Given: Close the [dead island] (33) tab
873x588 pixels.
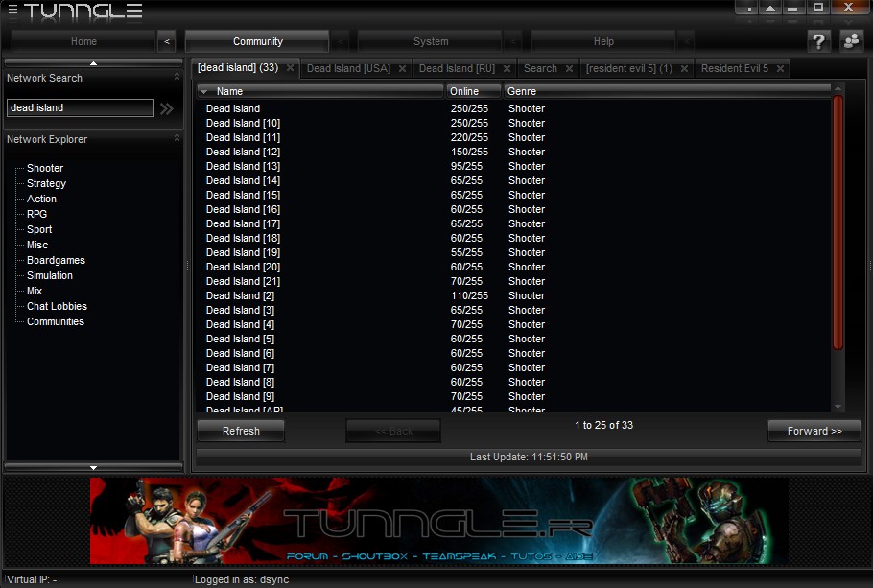Looking at the screenshot, I should coord(290,68).
